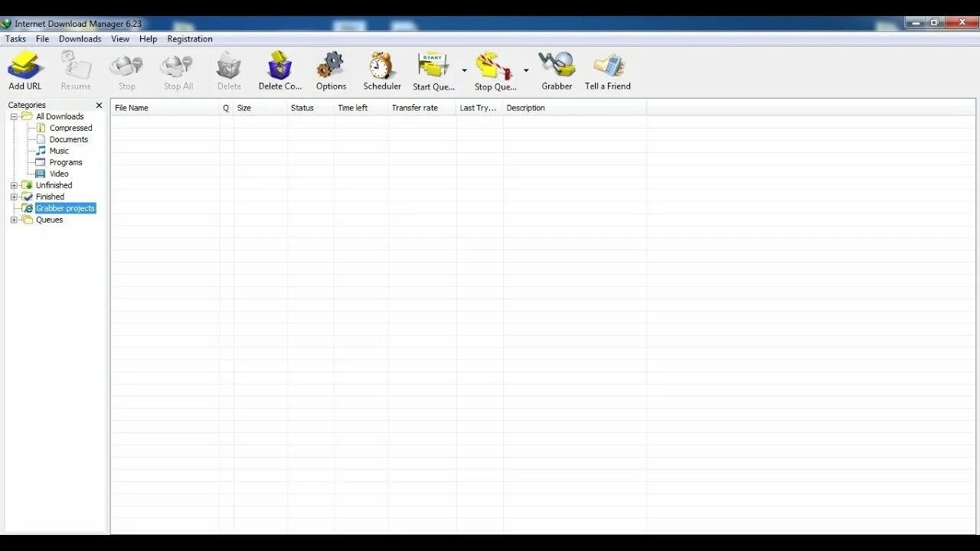The width and height of the screenshot is (980, 551).
Task: Click the IDM title bar application icon
Action: pyautogui.click(x=6, y=24)
